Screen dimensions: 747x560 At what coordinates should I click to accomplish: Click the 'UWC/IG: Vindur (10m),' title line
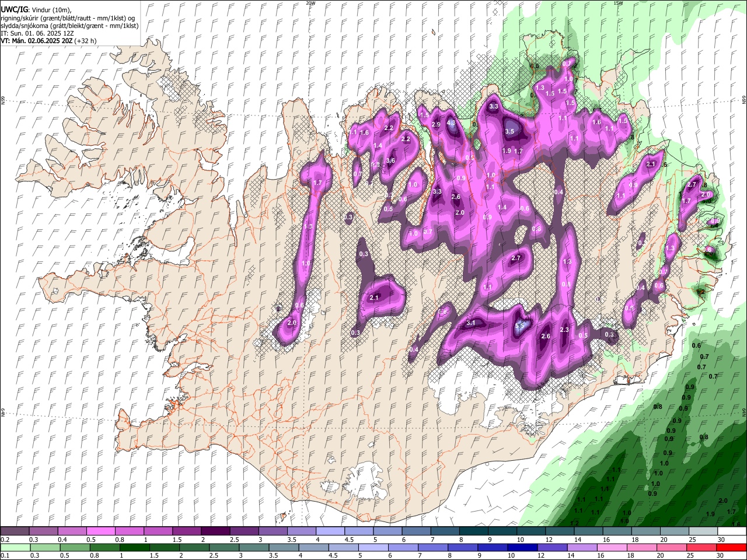pyautogui.click(x=36, y=10)
